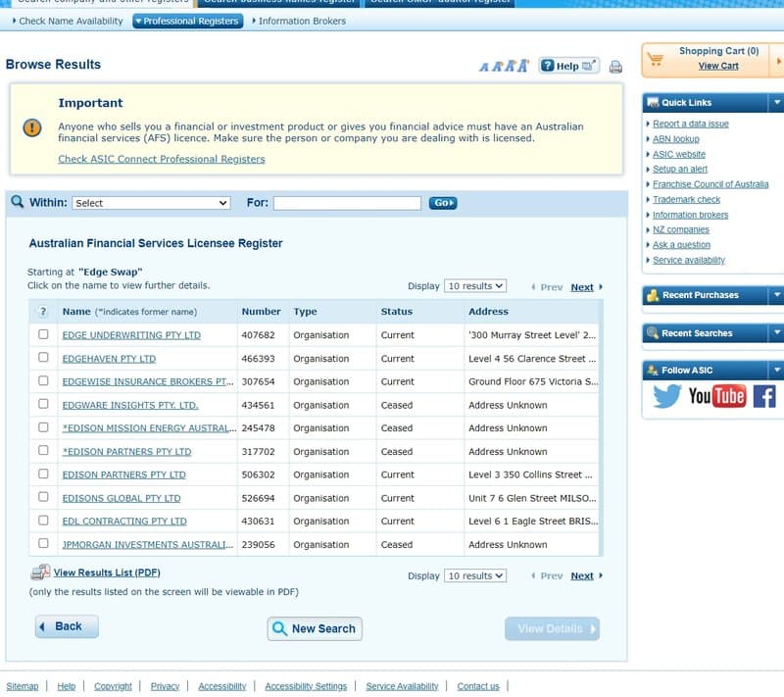Screen dimensions: 784x697
Task: Open EDL CONTRACTING PTY LTD link
Action: 124,521
